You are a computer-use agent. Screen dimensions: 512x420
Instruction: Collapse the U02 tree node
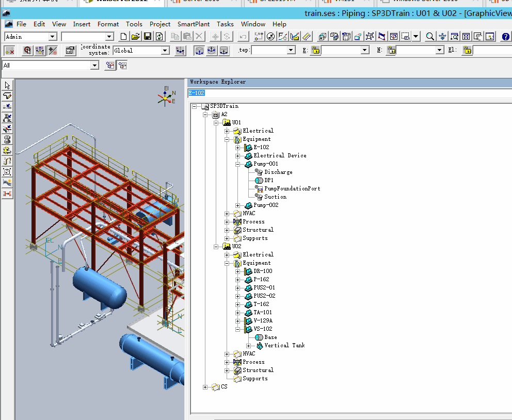pyautogui.click(x=216, y=247)
